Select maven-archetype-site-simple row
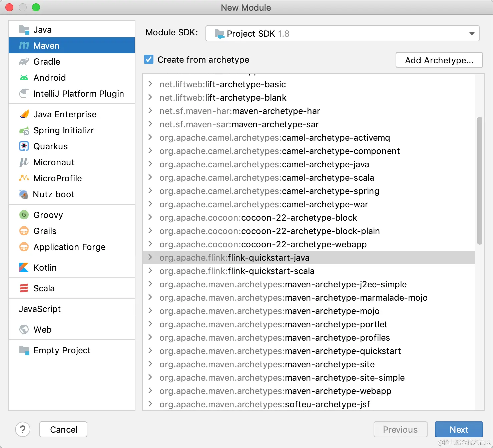 (x=309, y=378)
